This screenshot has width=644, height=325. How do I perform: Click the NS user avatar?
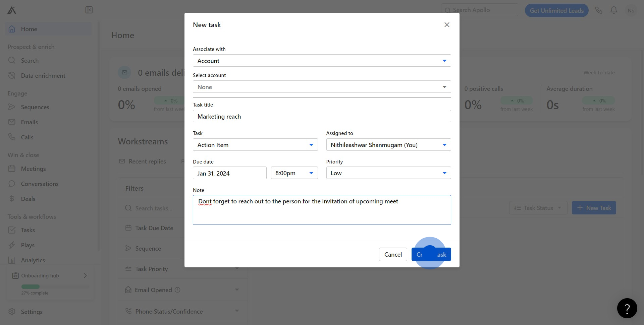(631, 10)
